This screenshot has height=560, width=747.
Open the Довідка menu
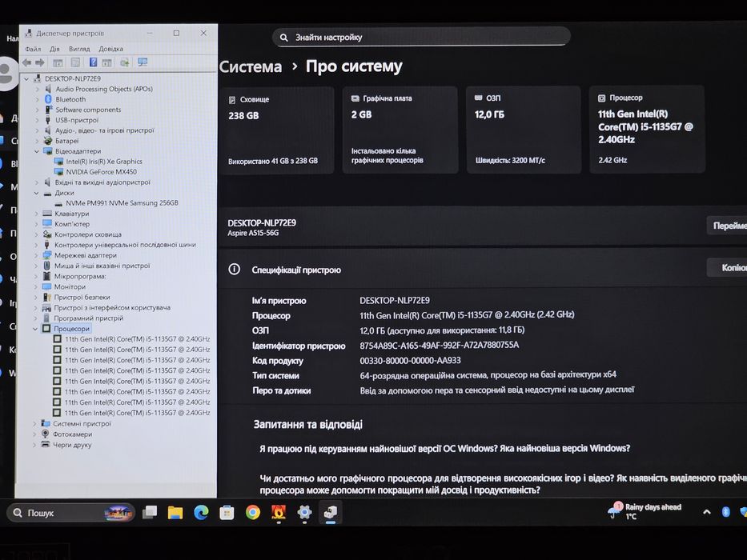(110, 49)
